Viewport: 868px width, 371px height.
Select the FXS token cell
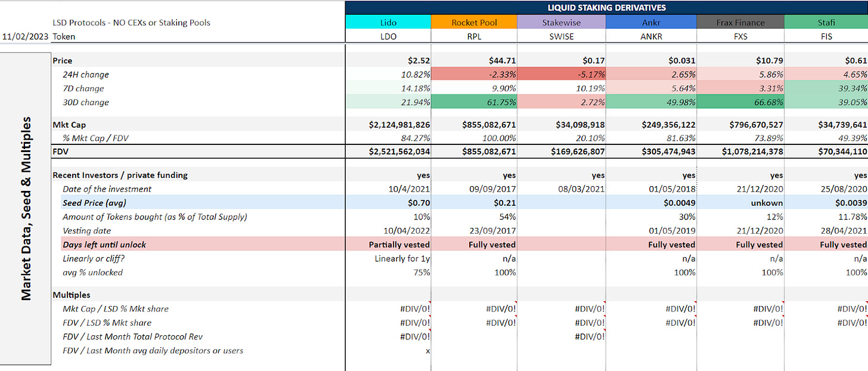click(740, 36)
